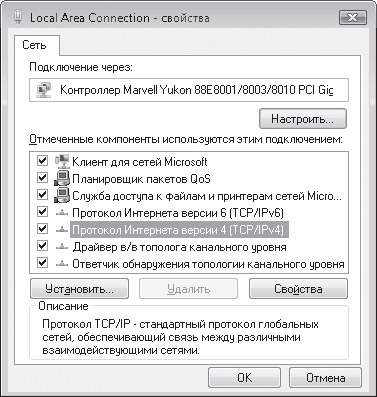The image size is (377, 397).
Task: Click the TCP/IPv4 protocol icon
Action: pyautogui.click(x=62, y=230)
